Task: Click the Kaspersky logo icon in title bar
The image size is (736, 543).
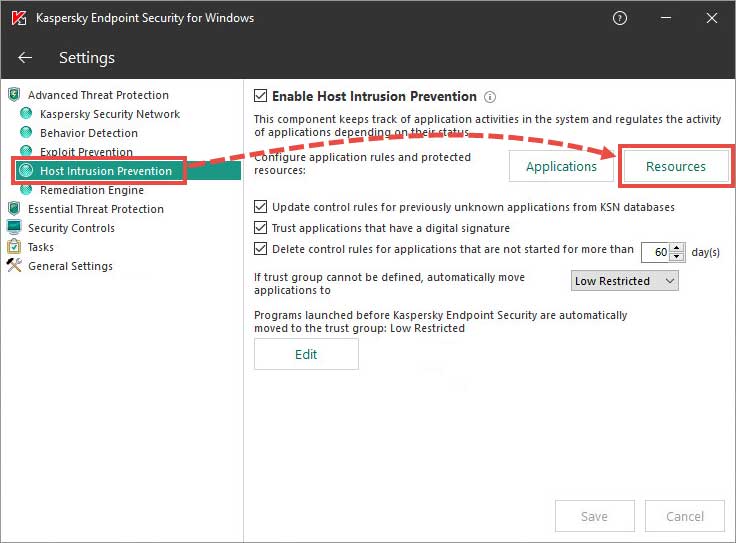Action: click(x=19, y=18)
